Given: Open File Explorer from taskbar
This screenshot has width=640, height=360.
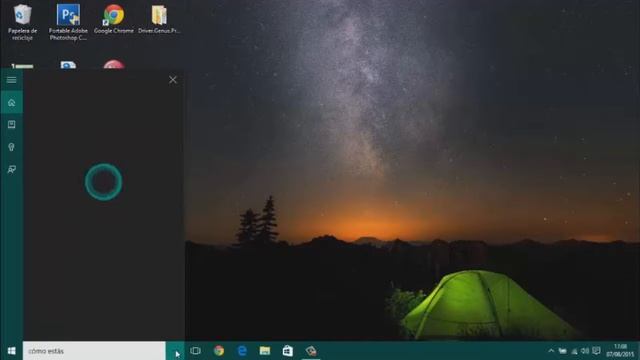Looking at the screenshot, I should click(x=265, y=351).
